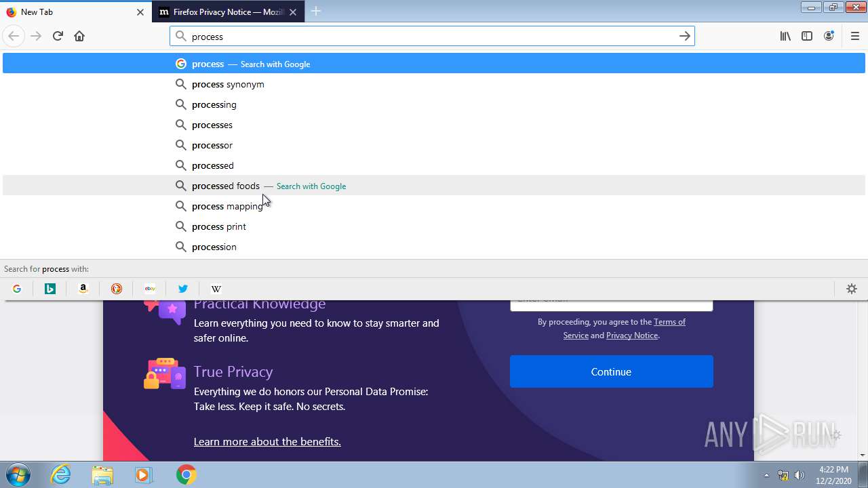
Task: Open the network status tray icon
Action: (783, 475)
